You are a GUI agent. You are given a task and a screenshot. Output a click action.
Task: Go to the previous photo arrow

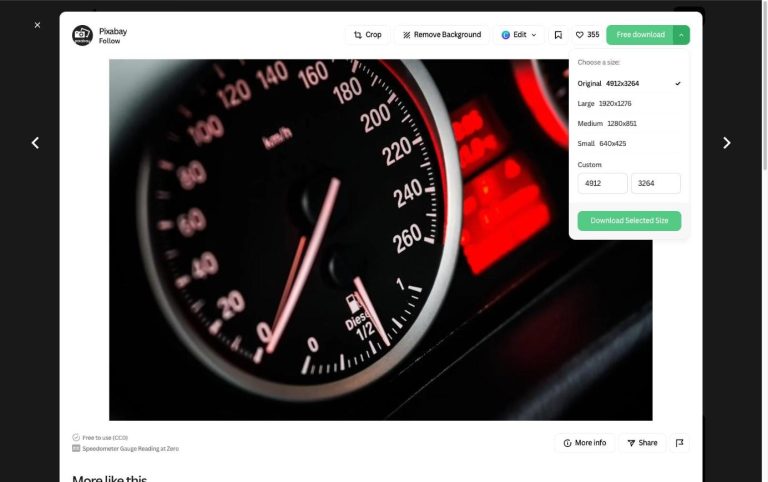click(35, 143)
